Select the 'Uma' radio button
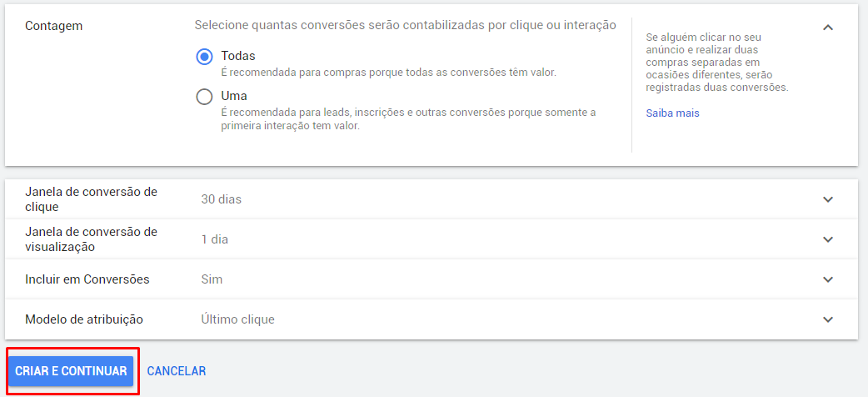 (204, 97)
